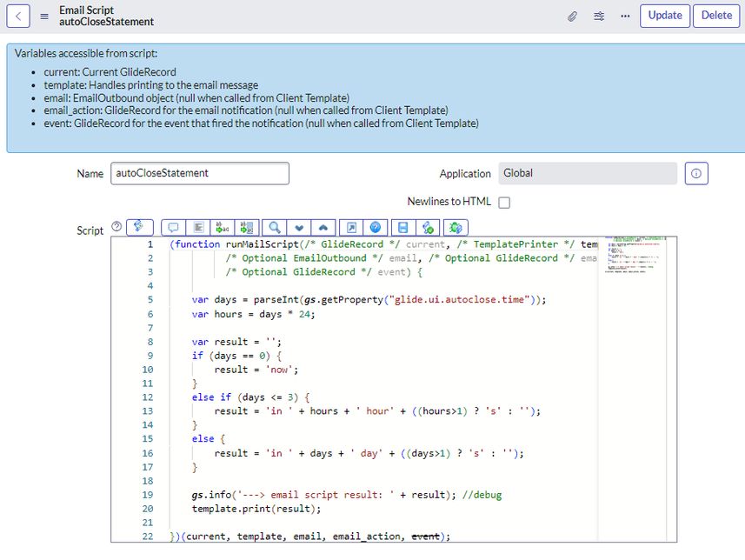Click the 'else if (days <= 3)' line

250,397
